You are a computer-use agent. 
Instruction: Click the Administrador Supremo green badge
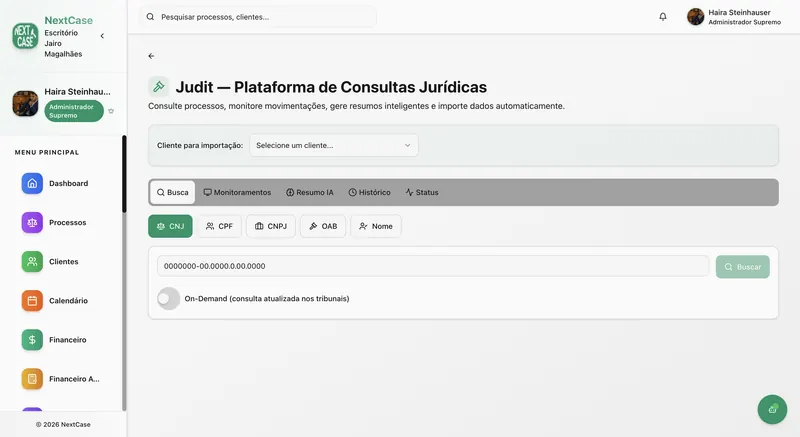coord(74,111)
